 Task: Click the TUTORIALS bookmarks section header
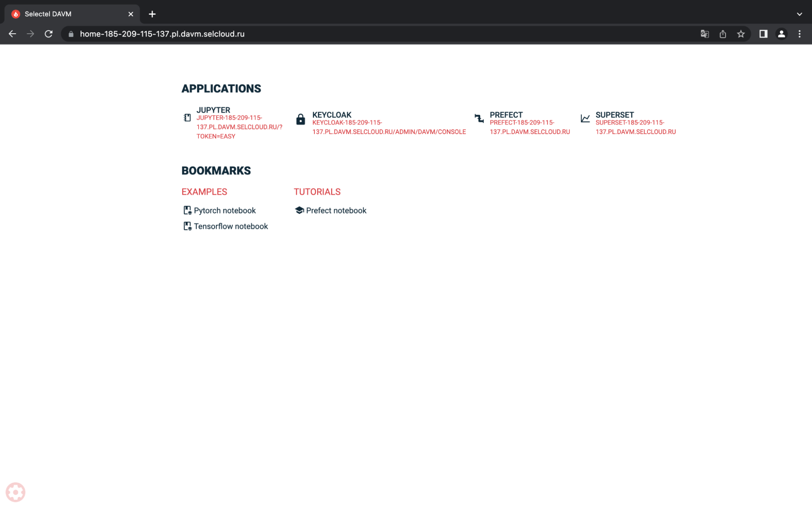(x=317, y=192)
